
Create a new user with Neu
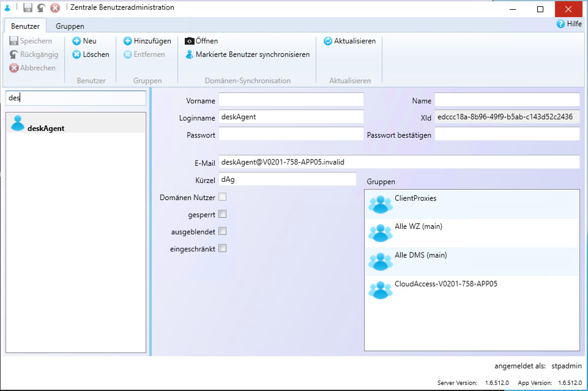(84, 41)
